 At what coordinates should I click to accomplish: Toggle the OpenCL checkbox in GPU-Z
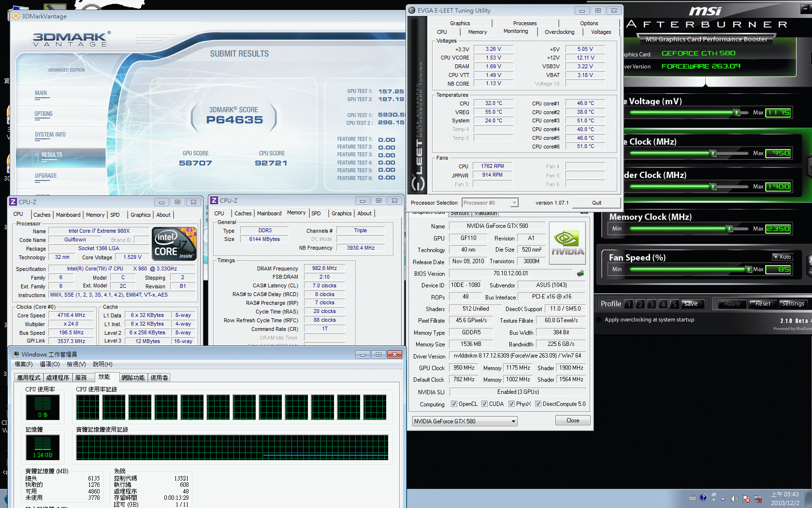[x=454, y=404]
